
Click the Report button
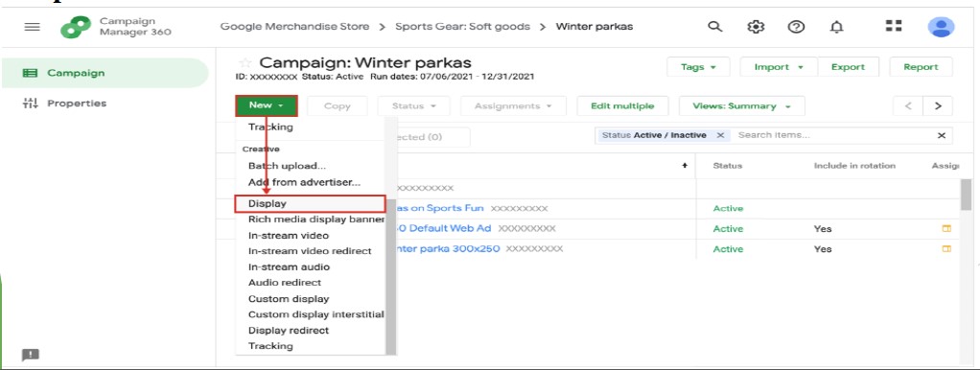921,67
